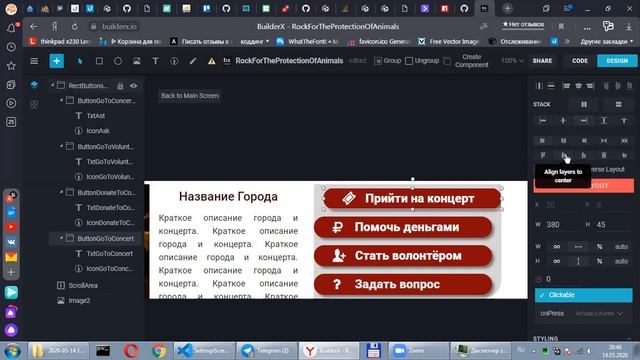Click the Ungroup button

click(x=422, y=61)
